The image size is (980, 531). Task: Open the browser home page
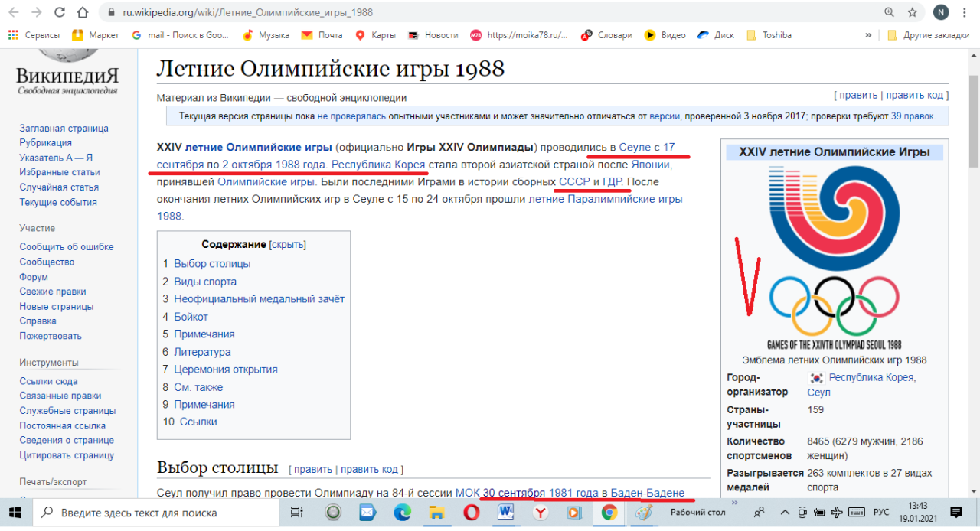click(x=83, y=13)
